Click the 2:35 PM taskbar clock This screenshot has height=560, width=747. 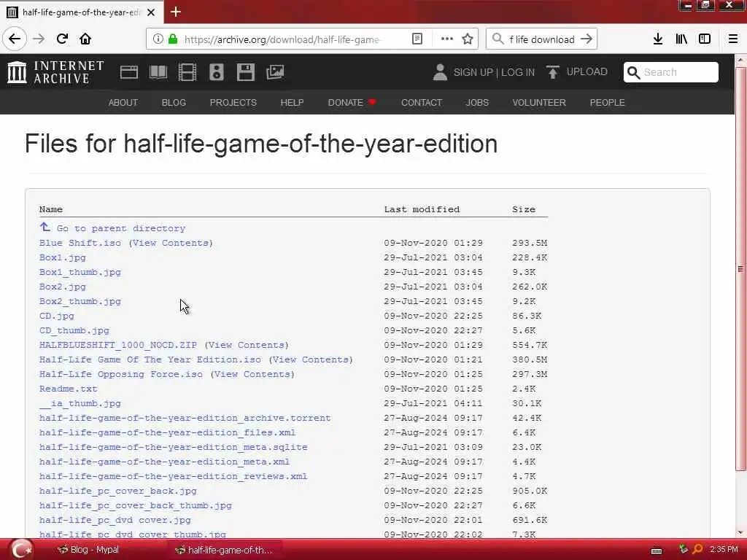point(724,550)
